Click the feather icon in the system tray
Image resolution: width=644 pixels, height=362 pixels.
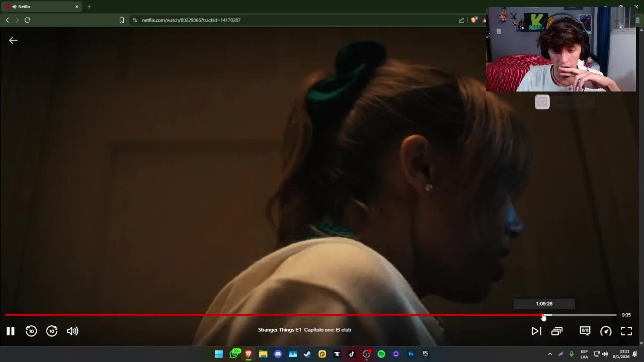(x=560, y=354)
